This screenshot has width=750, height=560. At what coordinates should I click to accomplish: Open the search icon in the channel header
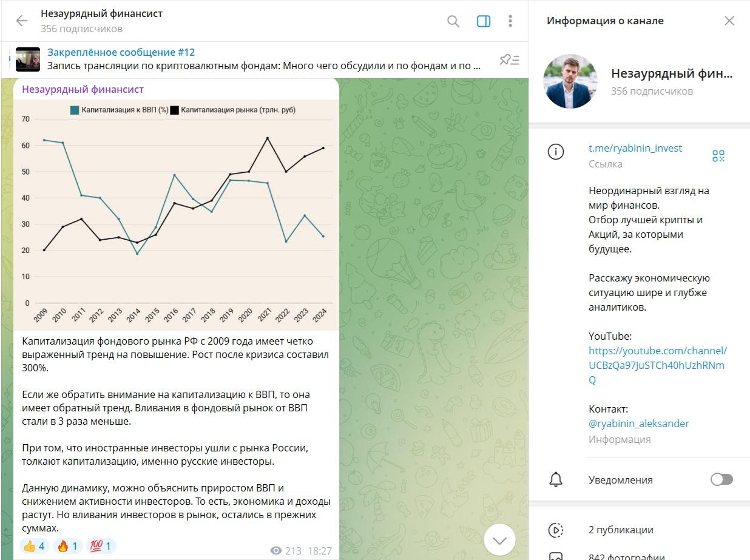[x=453, y=21]
